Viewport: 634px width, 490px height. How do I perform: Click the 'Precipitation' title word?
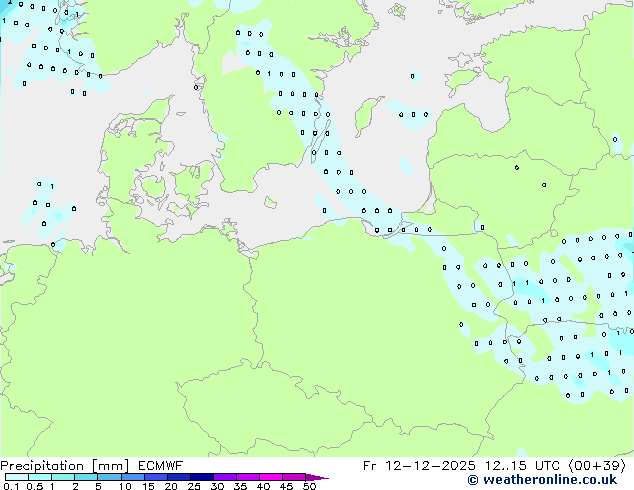coord(42,466)
